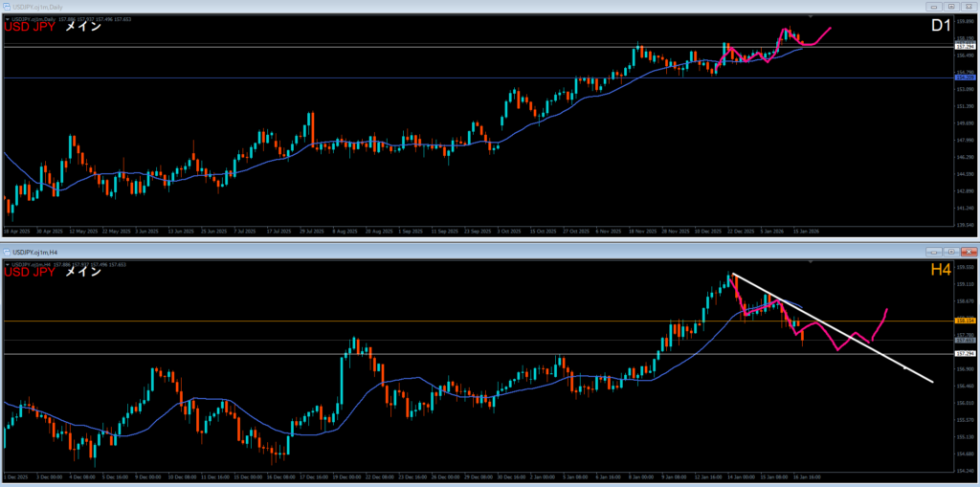This screenshot has height=487, width=980.
Task: Click the 157.294 price label on H4 chart
Action: [965, 353]
